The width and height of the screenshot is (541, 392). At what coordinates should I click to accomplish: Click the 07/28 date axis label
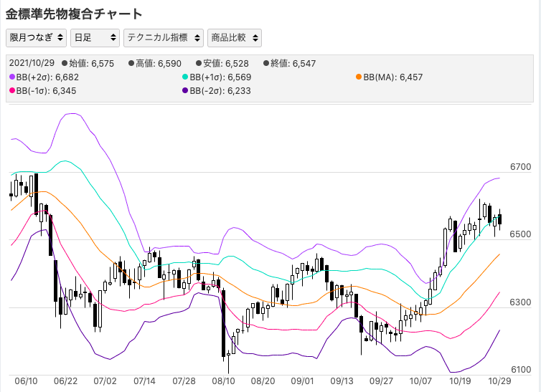pyautogui.click(x=184, y=381)
